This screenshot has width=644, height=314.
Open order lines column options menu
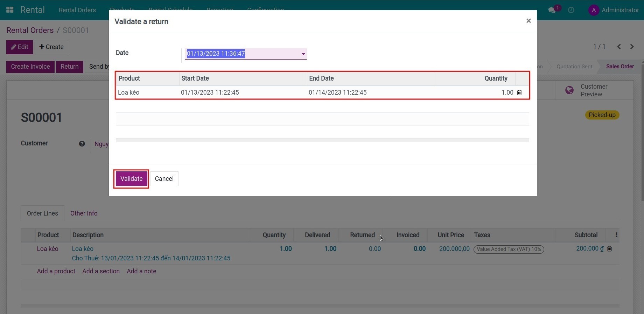pyautogui.click(x=616, y=235)
